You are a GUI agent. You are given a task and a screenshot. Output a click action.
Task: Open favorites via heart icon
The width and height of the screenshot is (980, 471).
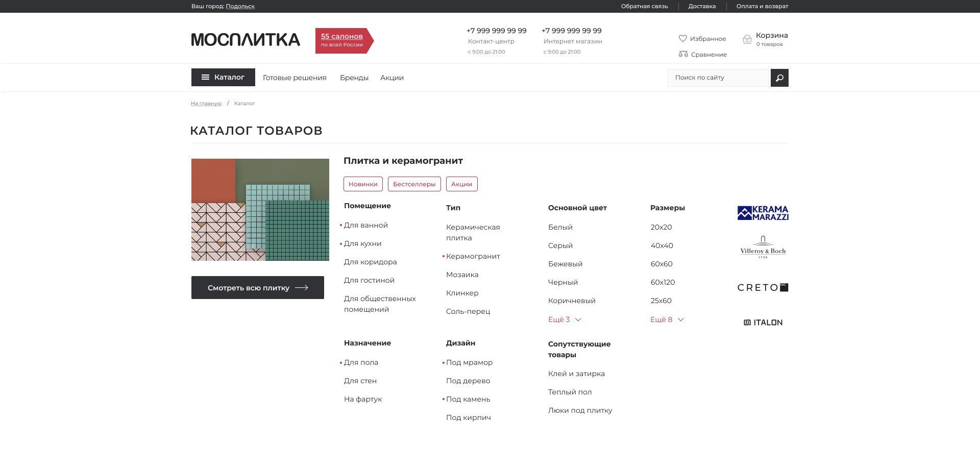point(682,38)
